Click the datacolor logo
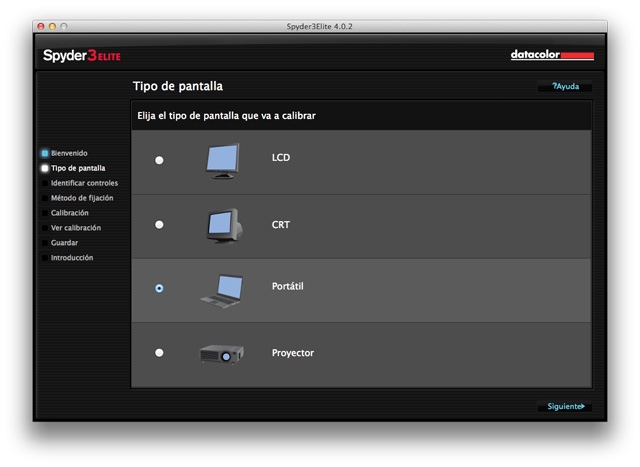This screenshot has width=640, height=467. (x=552, y=55)
